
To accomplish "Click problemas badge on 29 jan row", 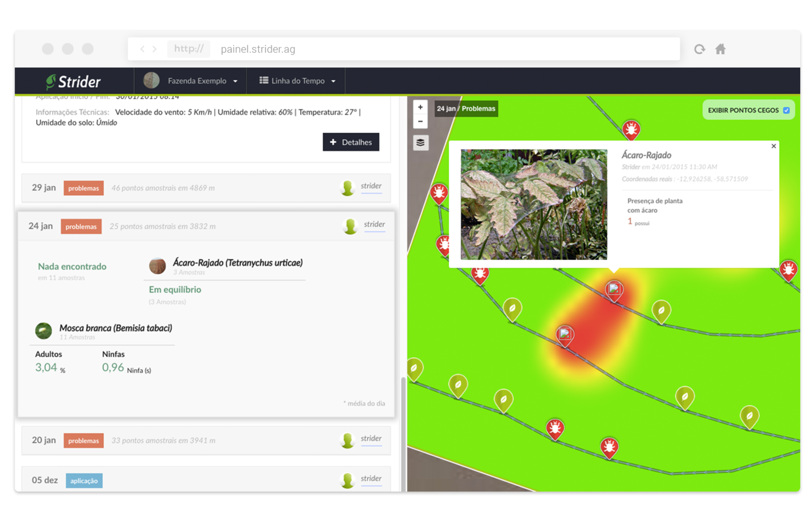I will click(x=83, y=188).
